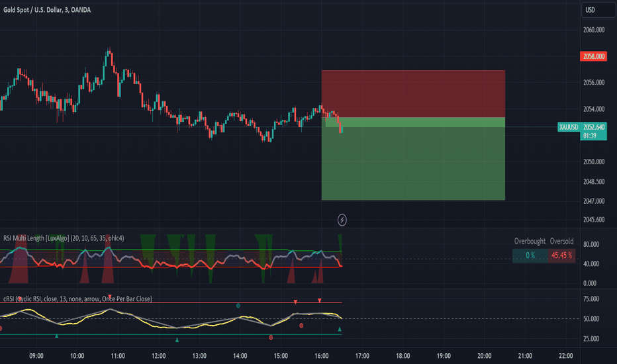
Task: Click the 2045.600 price axis label
Action: tap(594, 220)
